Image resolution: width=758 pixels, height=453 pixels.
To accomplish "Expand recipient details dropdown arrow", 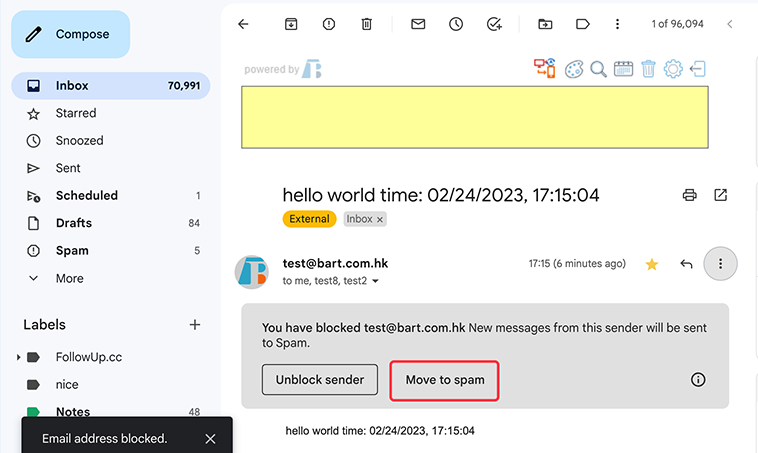I will [x=375, y=281].
